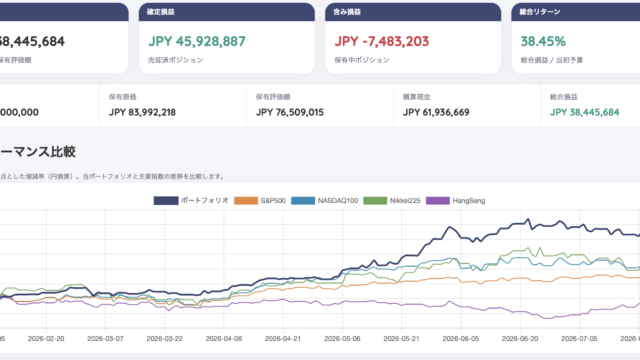Select the JPY 45,928,887 realized profit value

[x=197, y=41]
